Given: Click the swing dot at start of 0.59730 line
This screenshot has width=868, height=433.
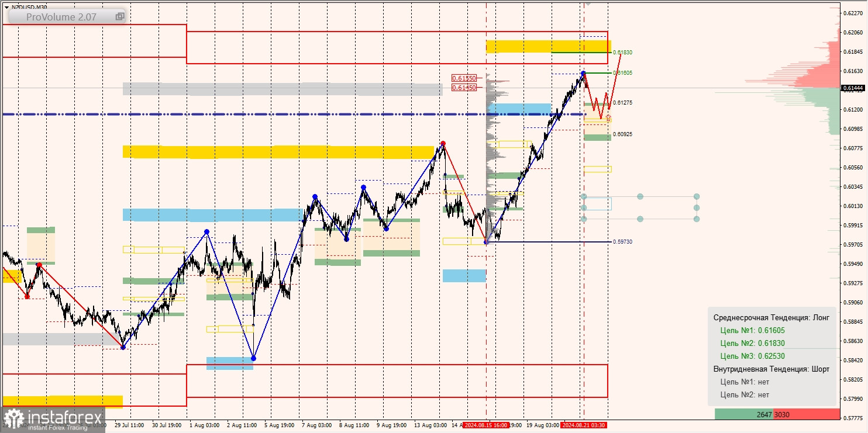Looking at the screenshot, I should point(486,241).
